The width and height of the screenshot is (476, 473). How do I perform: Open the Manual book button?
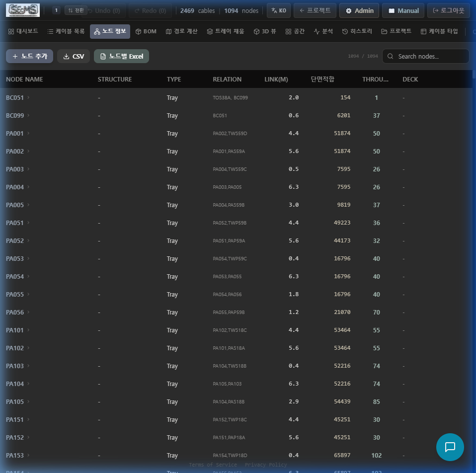pyautogui.click(x=403, y=10)
